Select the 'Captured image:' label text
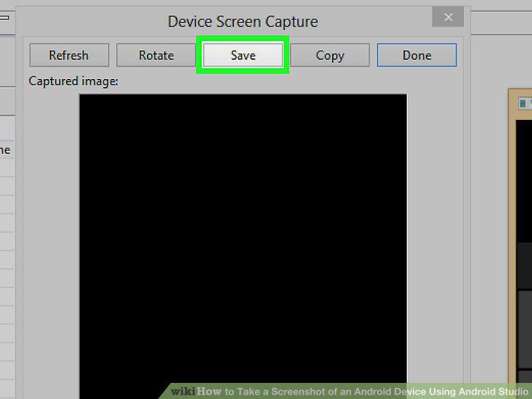Screen dimensions: 532x399 pyautogui.click(x=74, y=81)
